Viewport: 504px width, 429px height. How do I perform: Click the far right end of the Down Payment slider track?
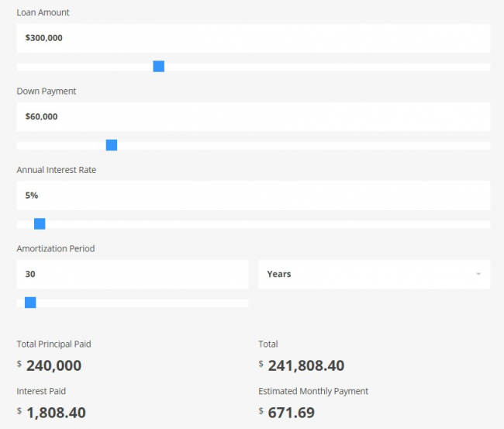point(486,145)
